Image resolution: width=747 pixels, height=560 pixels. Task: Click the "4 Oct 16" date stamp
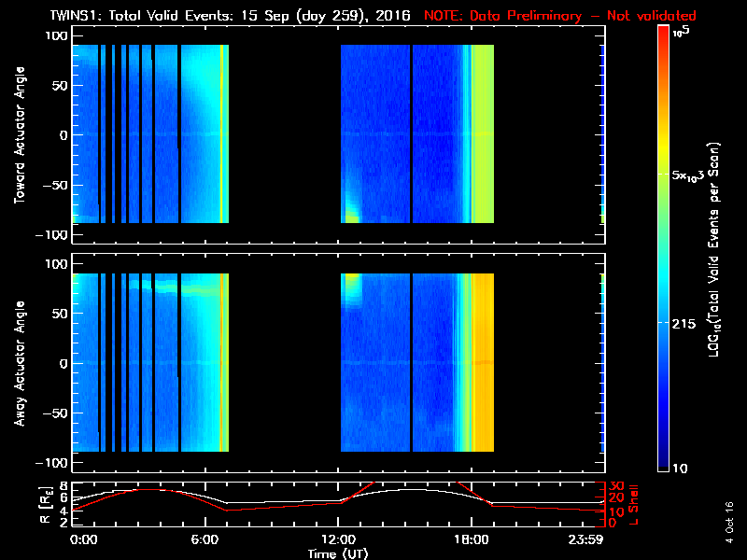729,516
